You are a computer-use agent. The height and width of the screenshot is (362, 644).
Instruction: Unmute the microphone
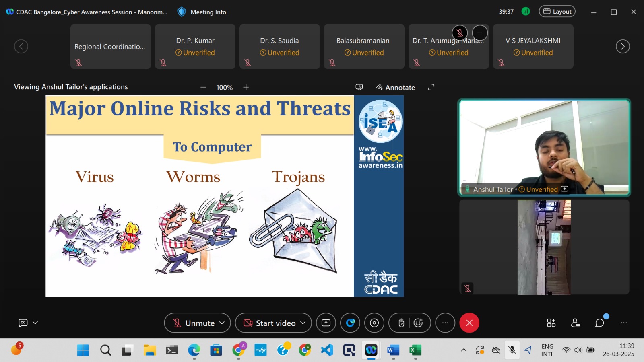click(194, 323)
